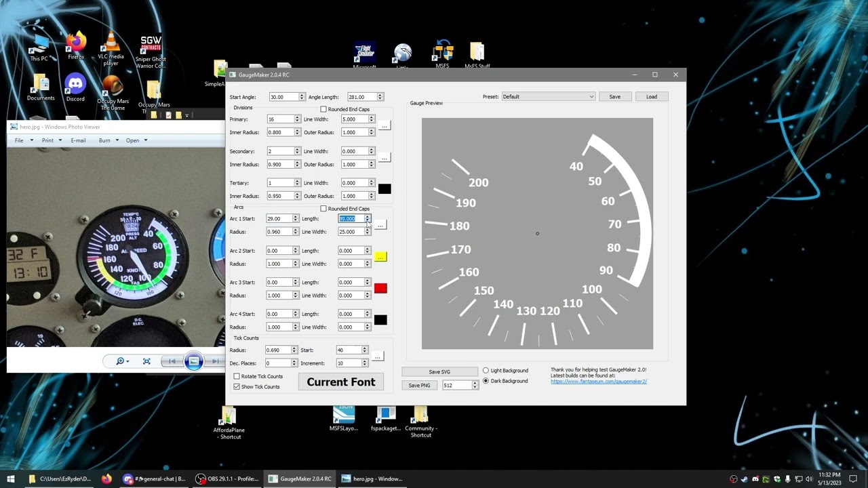Switch to GaugeMaker 2.0.4 RC taskbar tab
This screenshot has height=488, width=868.
pyautogui.click(x=300, y=479)
